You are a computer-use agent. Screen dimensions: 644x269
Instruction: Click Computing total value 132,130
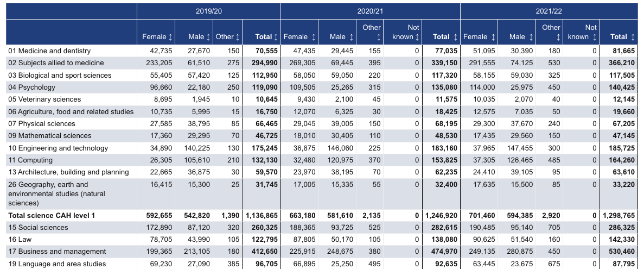265,160
